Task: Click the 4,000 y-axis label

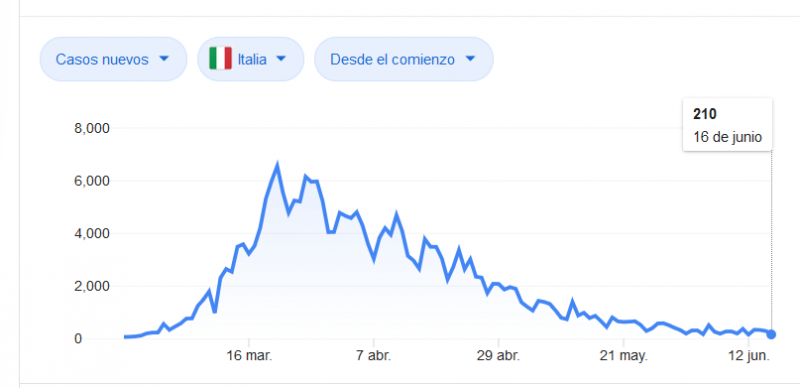Action: tap(91, 233)
